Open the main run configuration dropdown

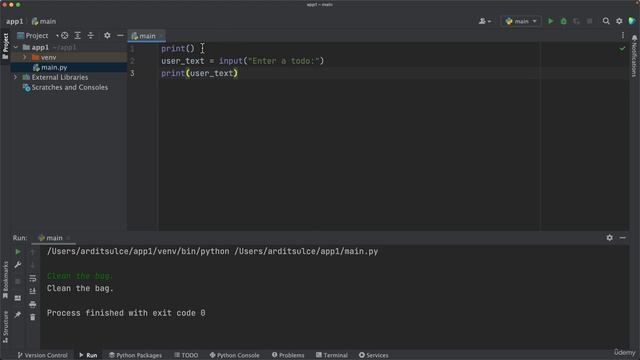click(521, 21)
